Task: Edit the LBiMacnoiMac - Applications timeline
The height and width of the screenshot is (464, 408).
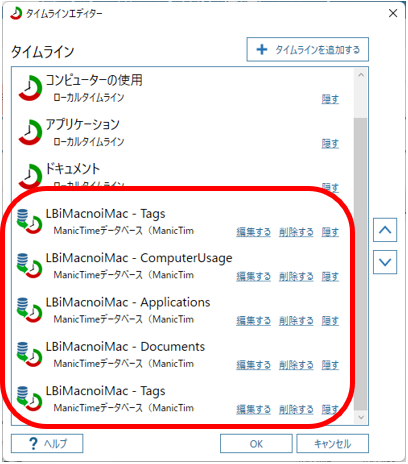Action: [253, 321]
